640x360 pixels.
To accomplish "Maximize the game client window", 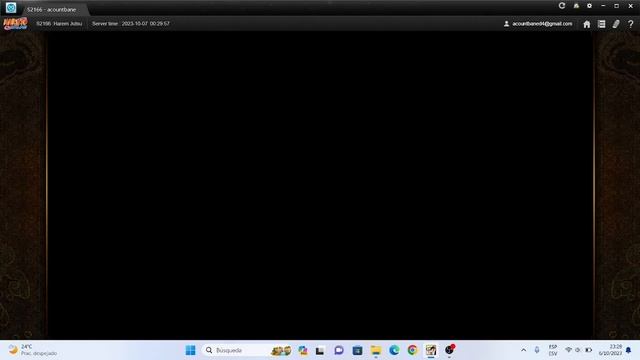I will (x=616, y=6).
